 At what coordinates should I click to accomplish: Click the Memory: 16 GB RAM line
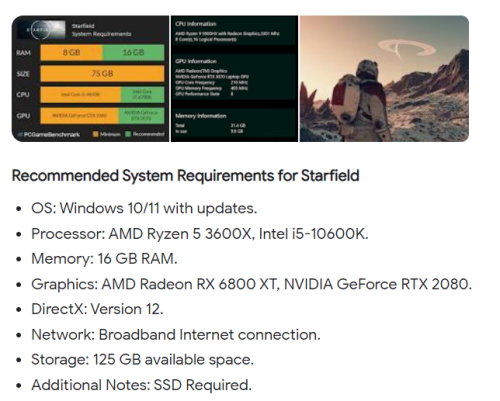click(104, 259)
